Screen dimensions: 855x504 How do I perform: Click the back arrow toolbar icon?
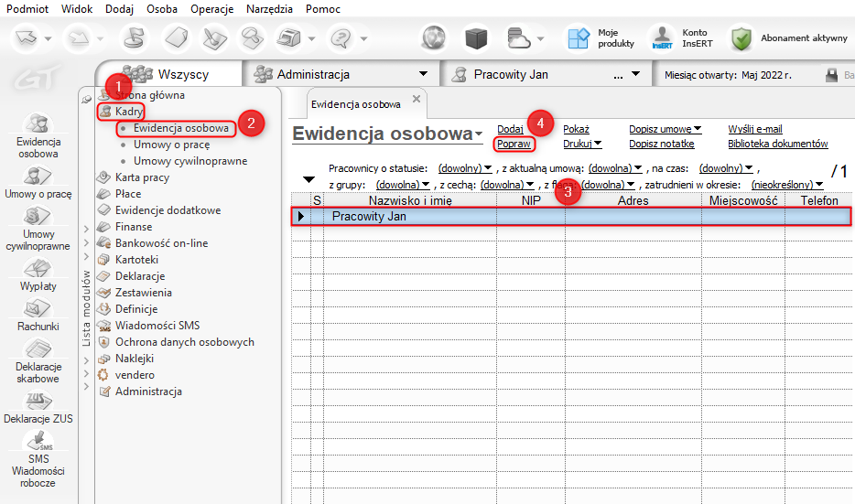point(26,38)
